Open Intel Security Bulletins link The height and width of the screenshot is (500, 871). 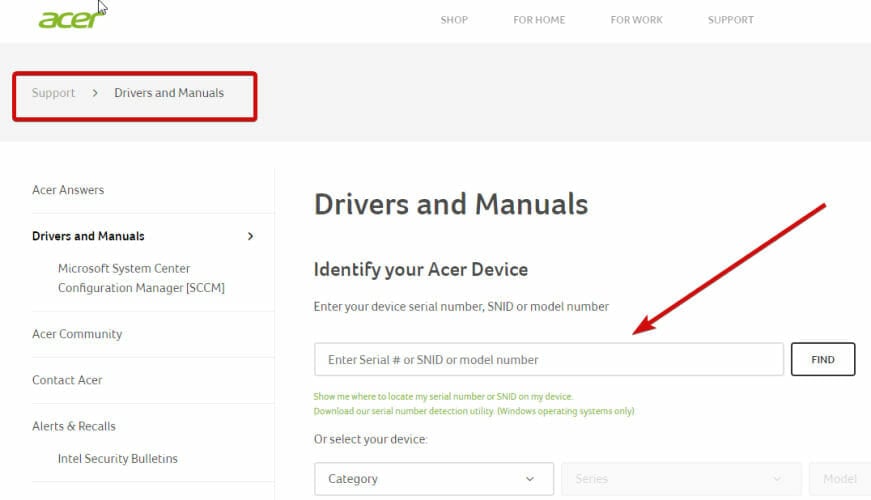118,458
